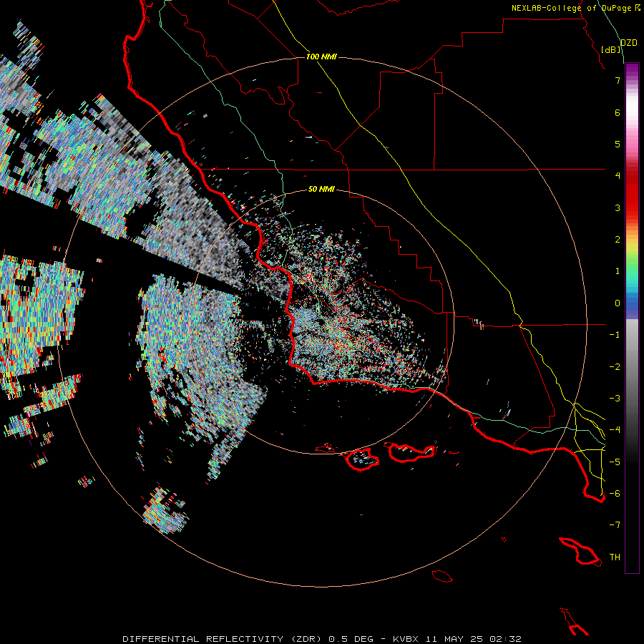Click the 2 value on color scale
Image resolution: width=644 pixels, height=644 pixels.
point(618,240)
